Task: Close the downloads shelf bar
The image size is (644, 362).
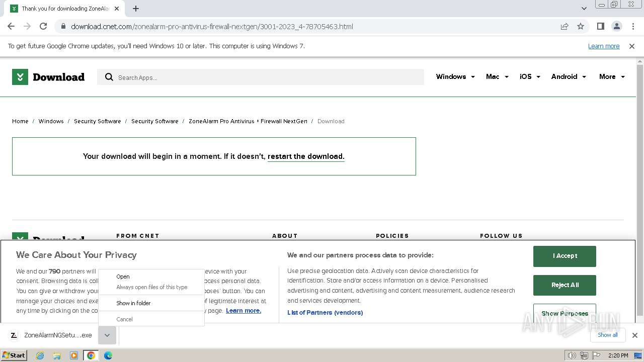Action: 635,335
